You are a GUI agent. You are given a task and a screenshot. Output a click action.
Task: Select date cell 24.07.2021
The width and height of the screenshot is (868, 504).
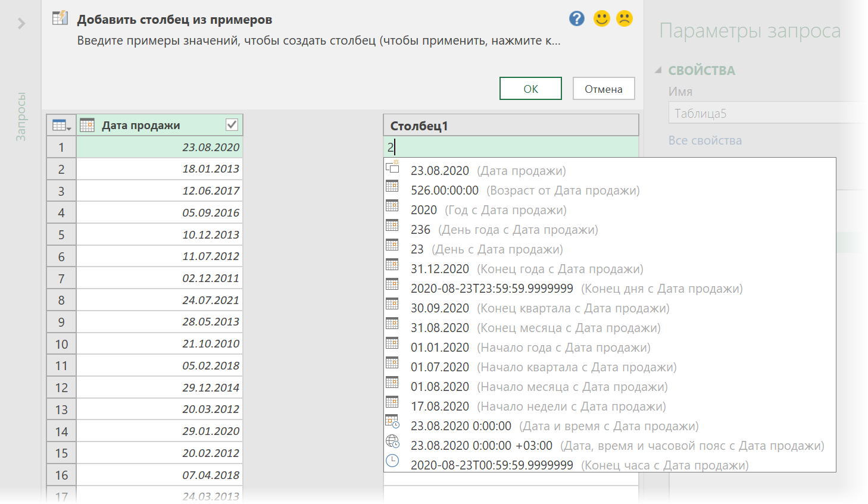click(160, 300)
